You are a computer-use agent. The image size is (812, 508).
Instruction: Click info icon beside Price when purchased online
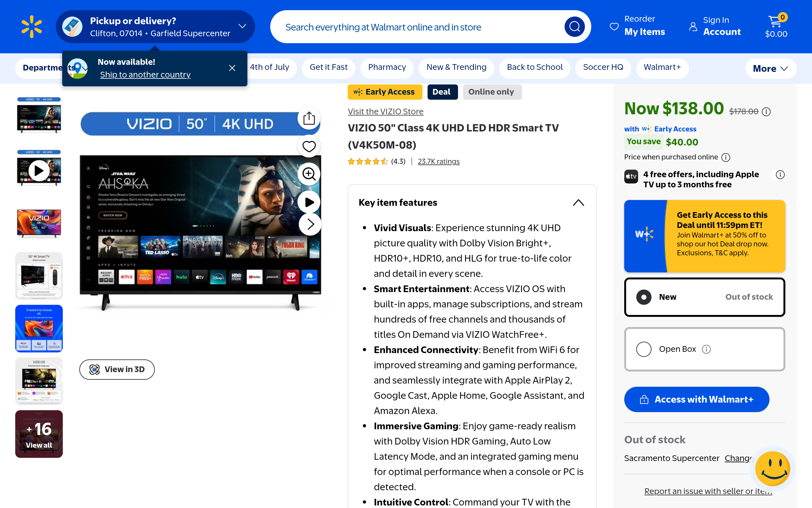coord(726,157)
